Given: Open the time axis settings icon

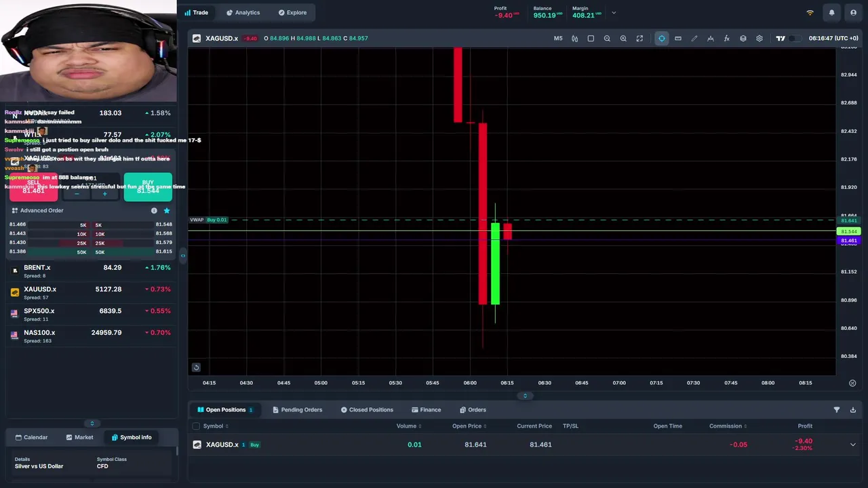Looking at the screenshot, I should coord(852,383).
